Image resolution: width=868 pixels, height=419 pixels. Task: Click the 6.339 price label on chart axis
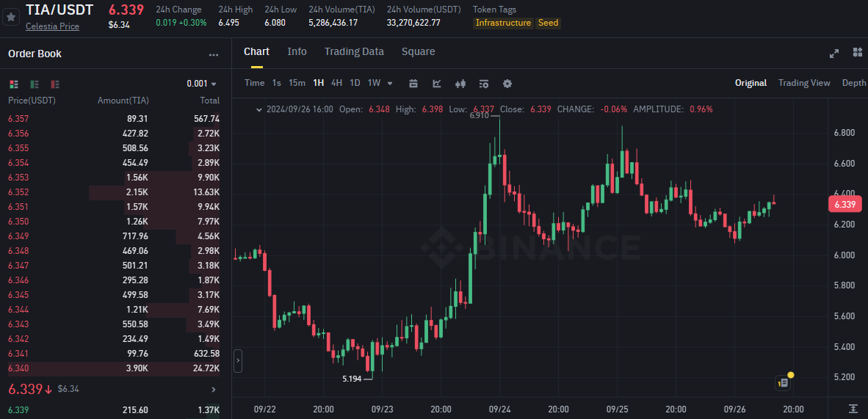pyautogui.click(x=845, y=204)
